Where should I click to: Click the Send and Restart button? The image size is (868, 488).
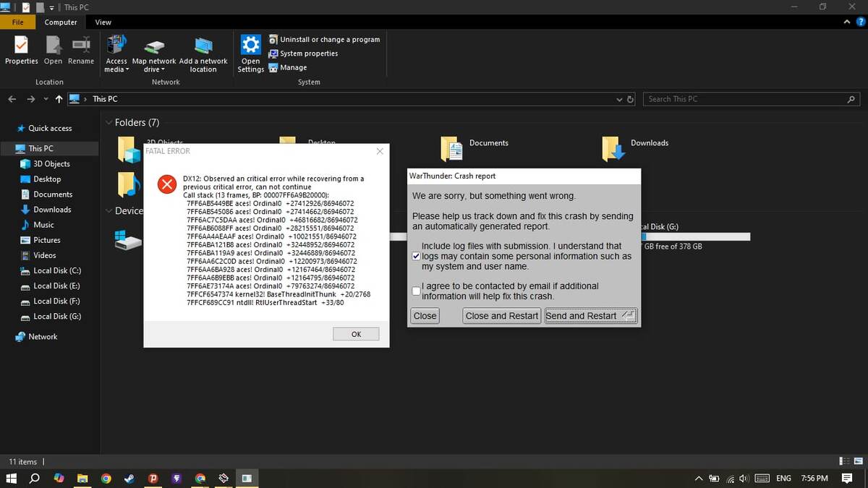coord(591,316)
